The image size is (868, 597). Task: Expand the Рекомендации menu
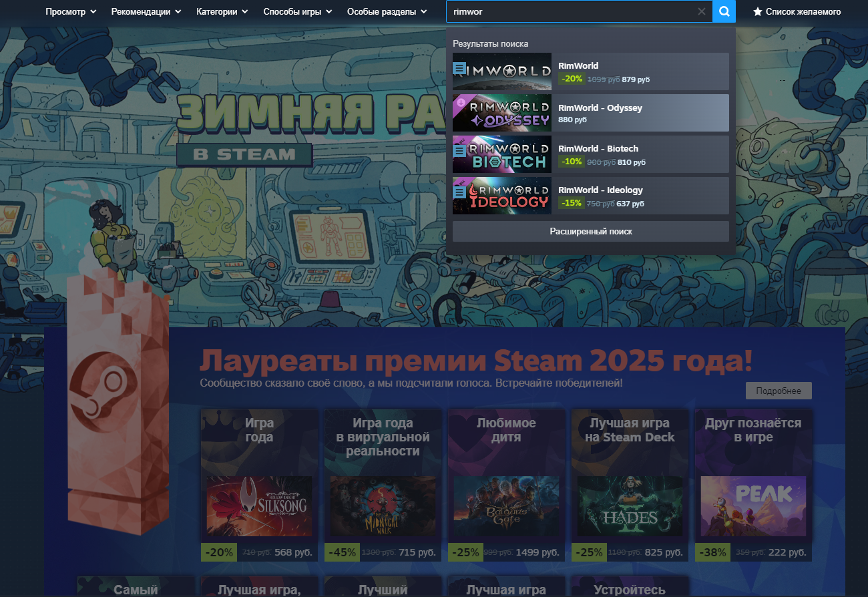146,11
